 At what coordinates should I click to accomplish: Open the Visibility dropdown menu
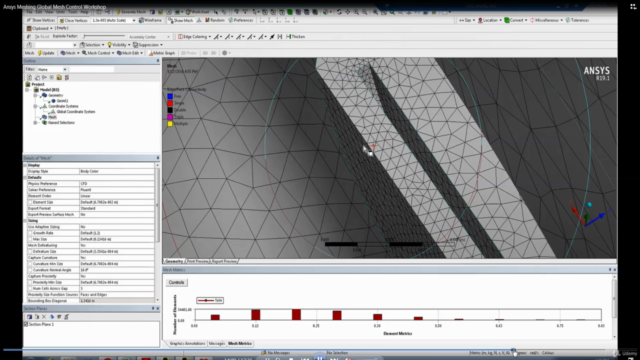(119, 45)
